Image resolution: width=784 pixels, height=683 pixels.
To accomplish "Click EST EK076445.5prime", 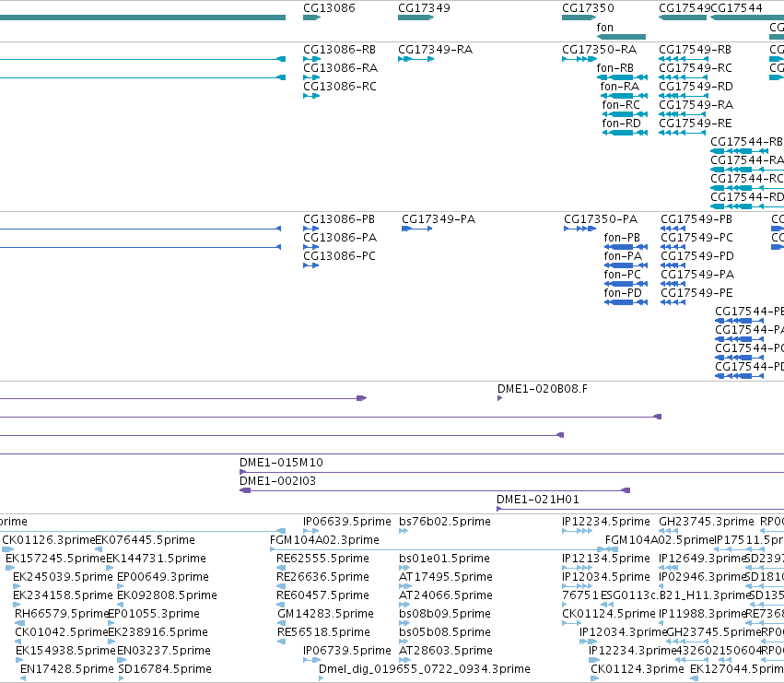I will pos(145,540).
